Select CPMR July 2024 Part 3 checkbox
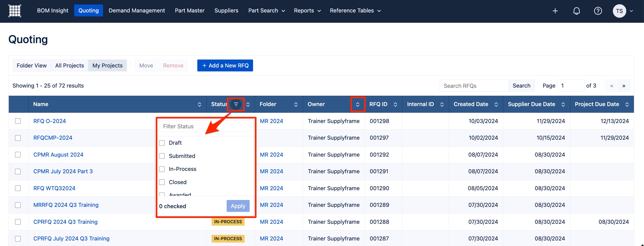The image size is (644, 246). [18, 171]
